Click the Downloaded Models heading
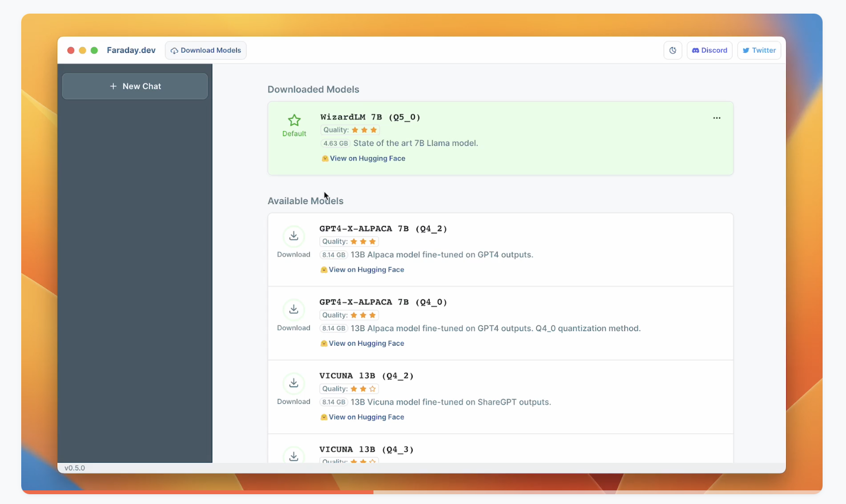This screenshot has height=504, width=846. click(314, 89)
